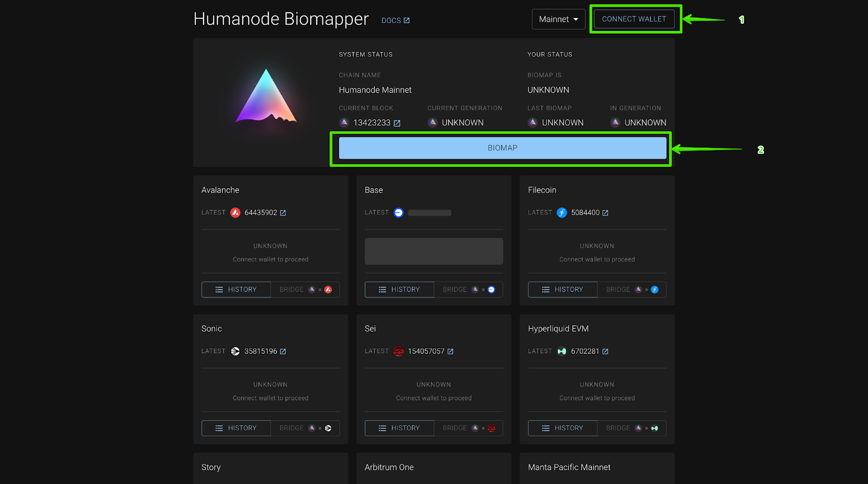Click the Avalanche card title
The image size is (868, 484).
220,190
